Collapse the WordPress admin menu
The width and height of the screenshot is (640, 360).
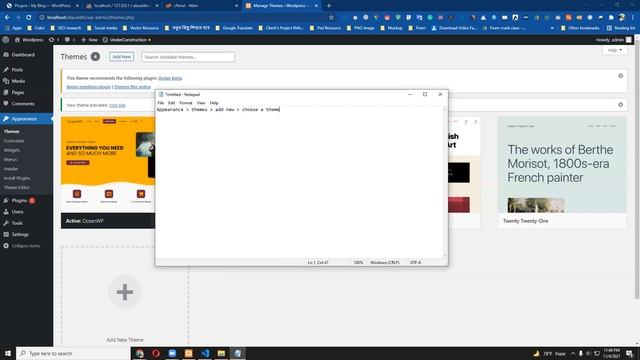click(26, 246)
